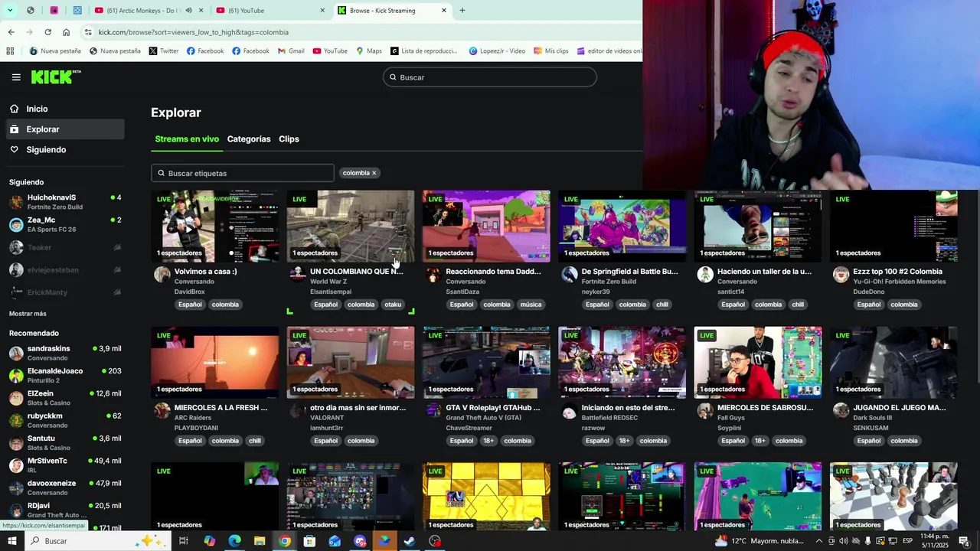
Task: Open 'Reaccionando tema Dadd...' stream thumbnail
Action: point(486,226)
